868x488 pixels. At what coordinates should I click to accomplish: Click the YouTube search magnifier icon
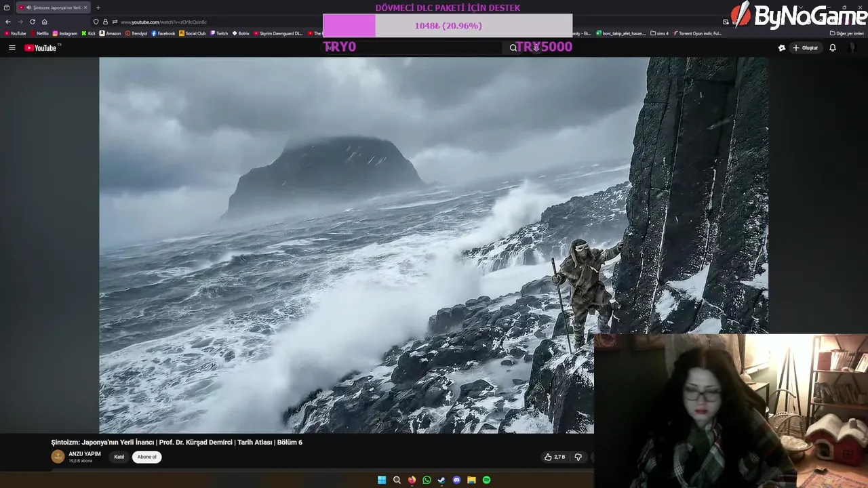[x=513, y=47]
